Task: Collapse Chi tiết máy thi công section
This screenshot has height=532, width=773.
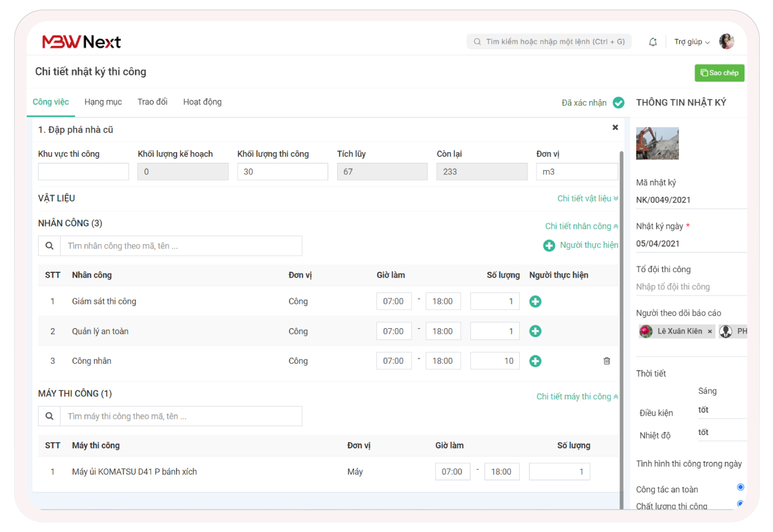Action: (x=577, y=396)
